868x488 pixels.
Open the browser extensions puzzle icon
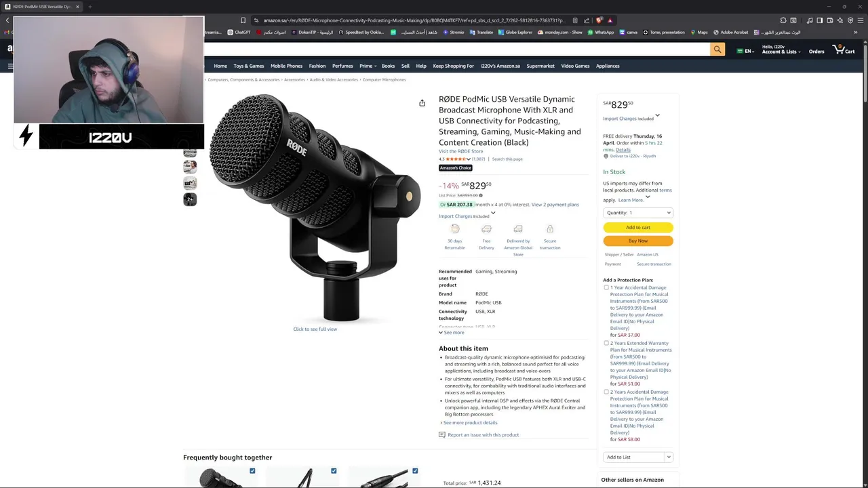(783, 20)
